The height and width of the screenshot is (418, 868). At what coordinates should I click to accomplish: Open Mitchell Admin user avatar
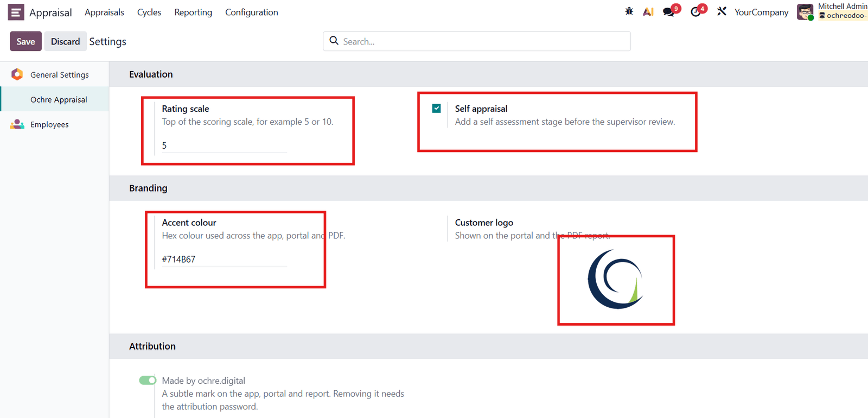805,12
